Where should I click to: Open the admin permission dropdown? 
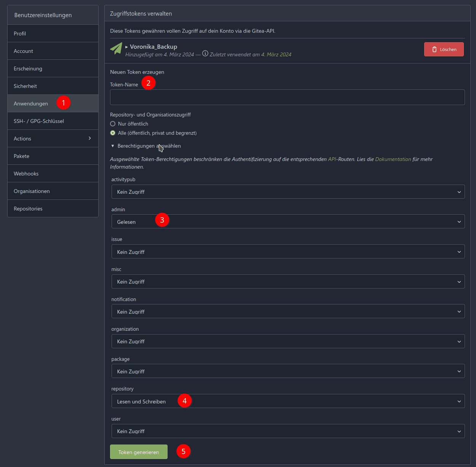(288, 222)
